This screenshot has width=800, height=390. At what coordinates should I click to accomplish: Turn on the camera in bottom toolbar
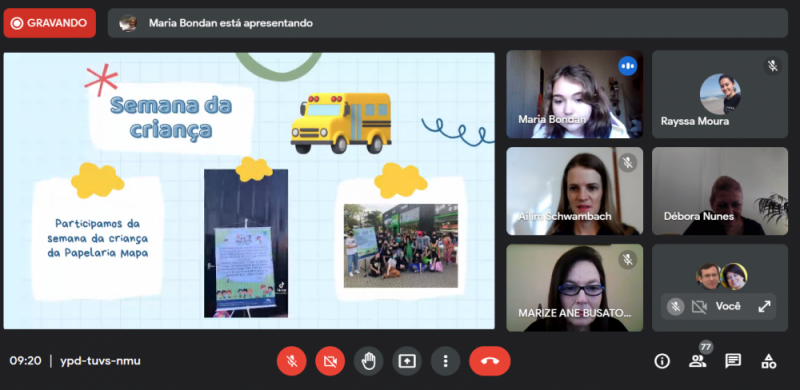[330, 361]
